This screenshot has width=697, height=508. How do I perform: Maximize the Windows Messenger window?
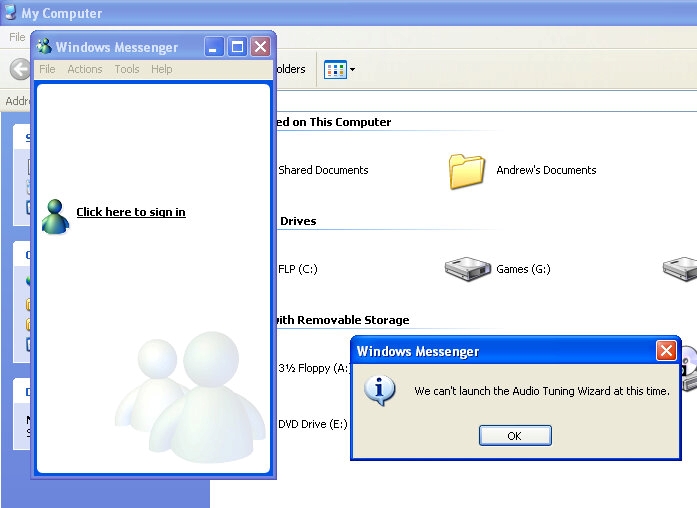pos(237,47)
